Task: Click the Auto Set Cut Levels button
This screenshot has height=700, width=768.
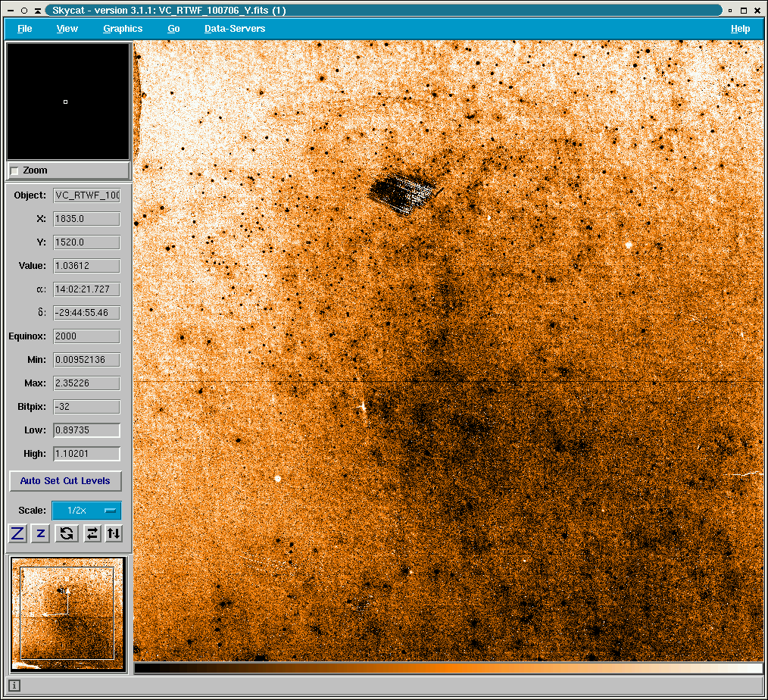Action: (65, 481)
